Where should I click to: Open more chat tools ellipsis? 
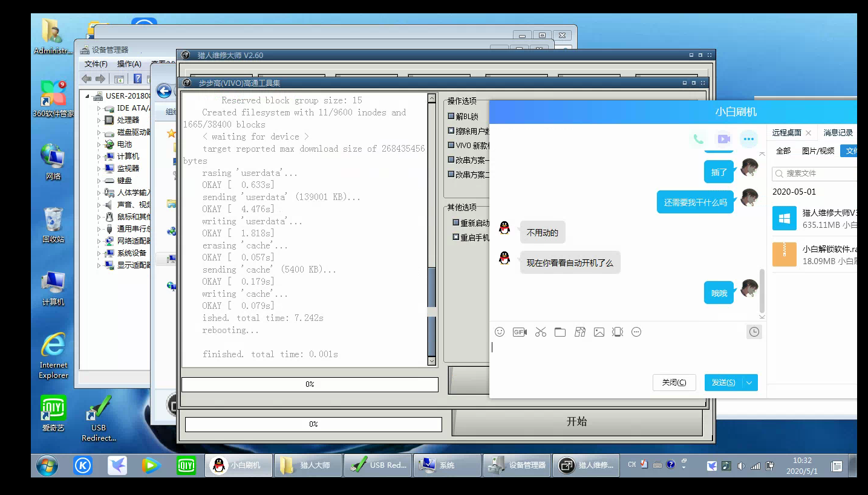click(636, 332)
